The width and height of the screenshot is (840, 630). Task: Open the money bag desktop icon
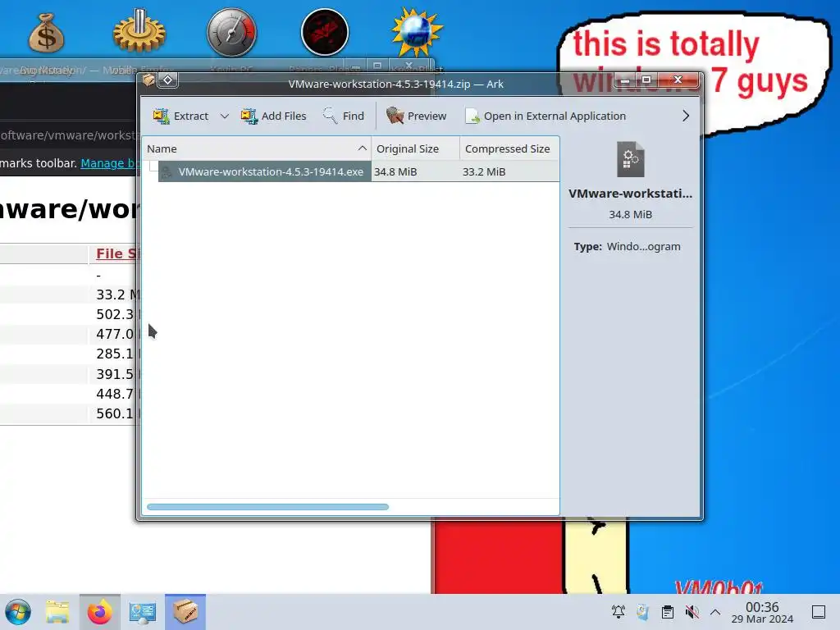pos(47,33)
